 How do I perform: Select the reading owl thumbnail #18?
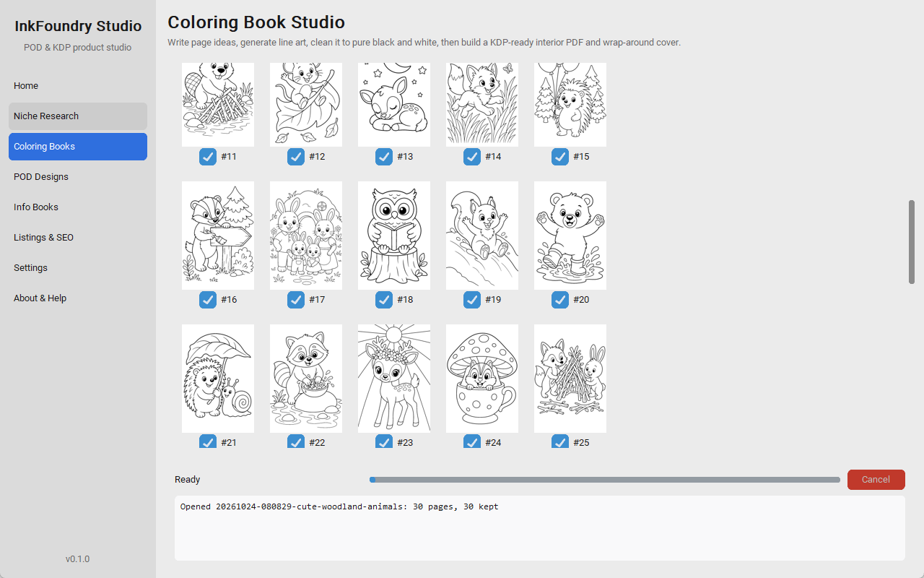(394, 236)
